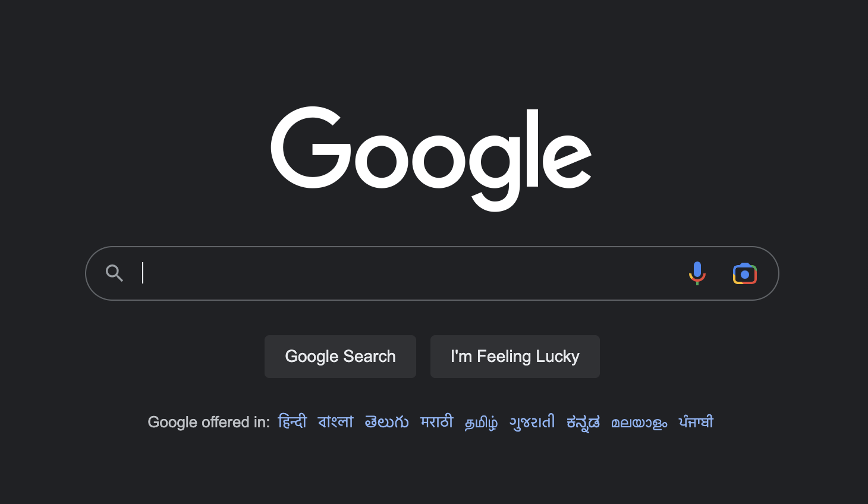
Task: Select the తెలుగు language option
Action: [x=386, y=421]
